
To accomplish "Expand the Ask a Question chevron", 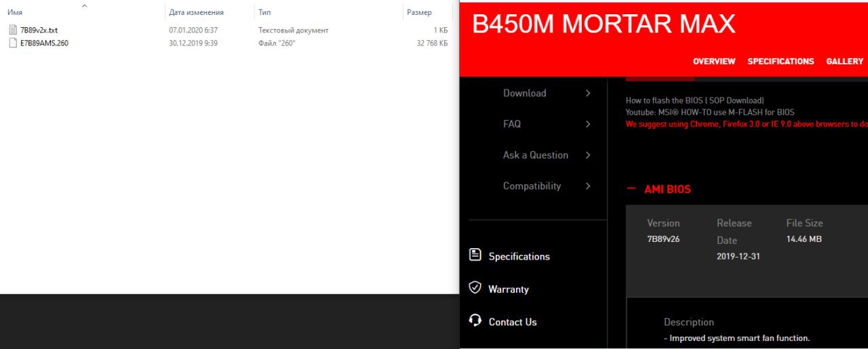I will click(x=588, y=155).
